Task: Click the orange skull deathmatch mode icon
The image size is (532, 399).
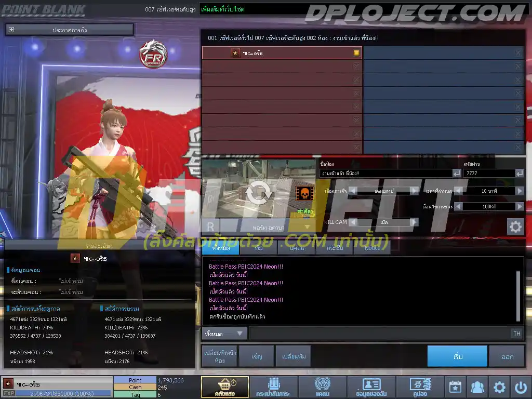Action: click(x=304, y=193)
